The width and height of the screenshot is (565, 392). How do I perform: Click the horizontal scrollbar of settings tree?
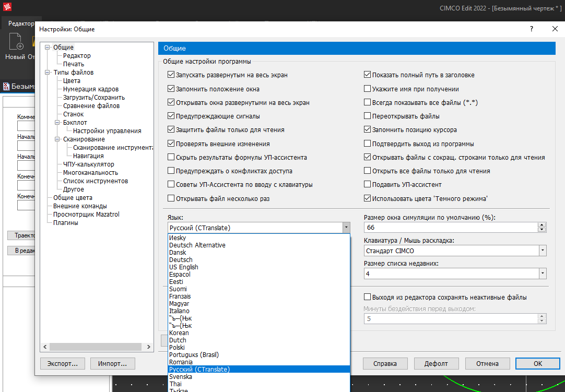96,347
